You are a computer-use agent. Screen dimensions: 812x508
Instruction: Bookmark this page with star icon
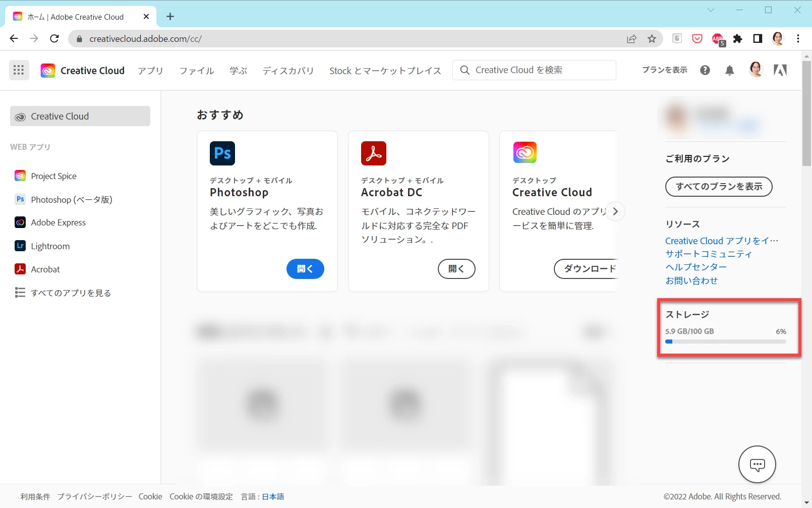tap(652, 39)
